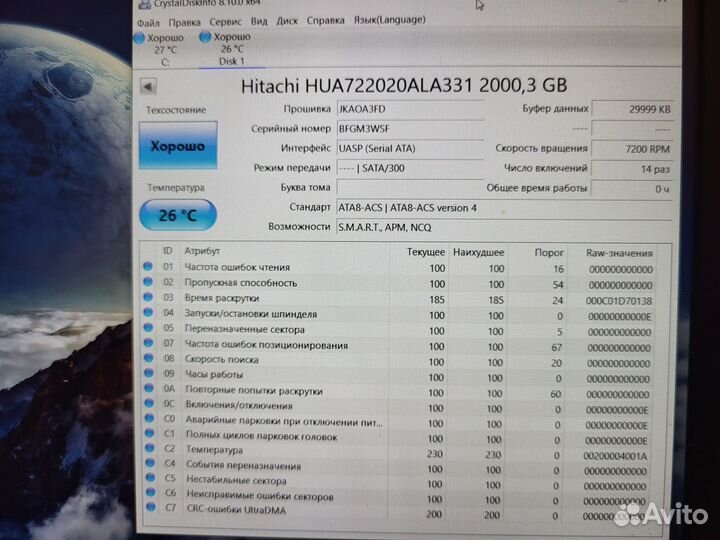The image size is (720, 540).
Task: Click the previous disk arrow button
Action: [148, 86]
